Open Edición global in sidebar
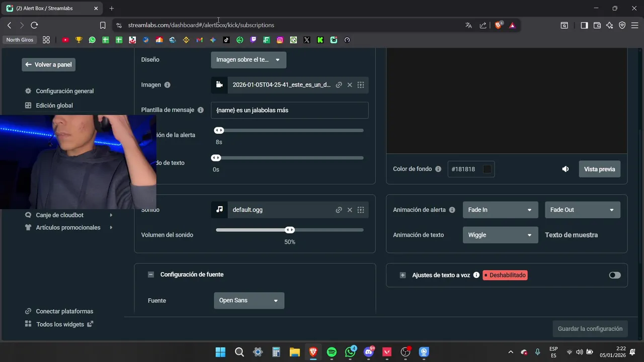This screenshot has height=362, width=644. pos(54,106)
